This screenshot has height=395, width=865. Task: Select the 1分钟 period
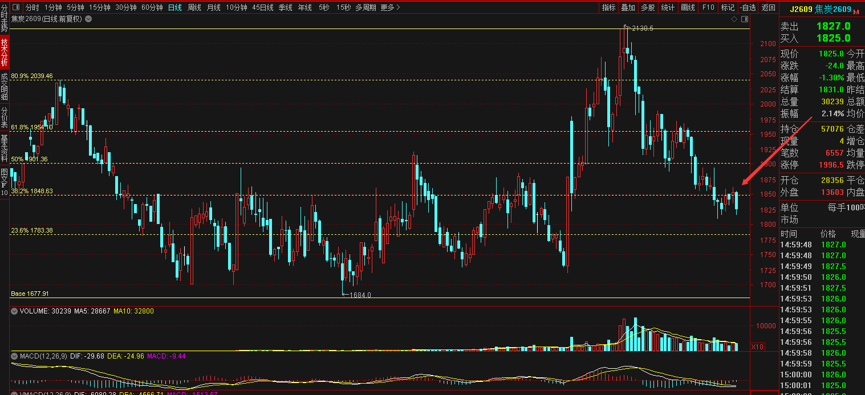53,8
